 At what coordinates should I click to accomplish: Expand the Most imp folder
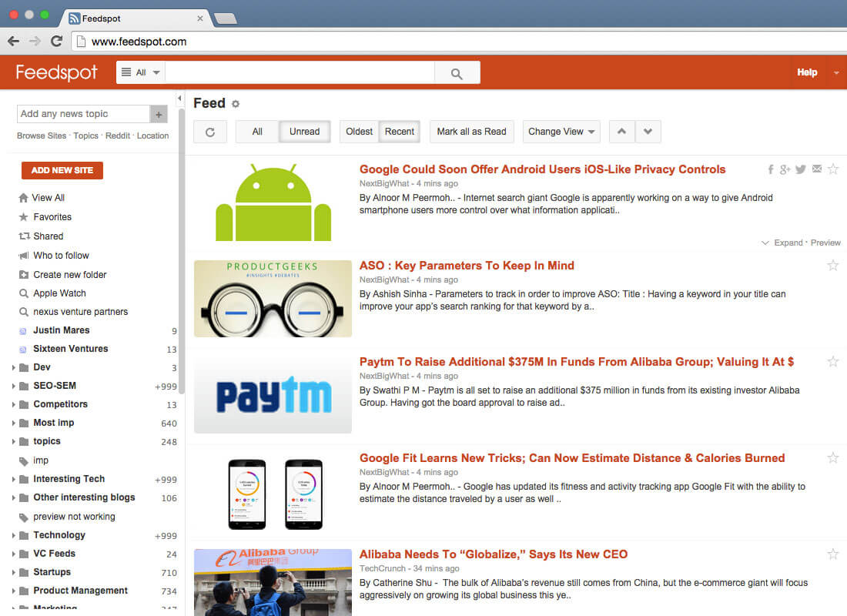(x=14, y=423)
